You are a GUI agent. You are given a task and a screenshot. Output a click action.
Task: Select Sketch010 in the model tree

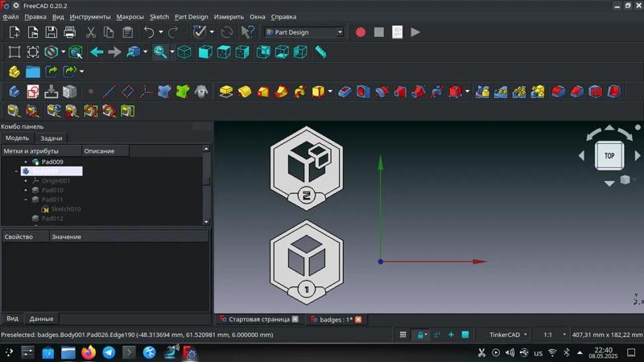click(65, 209)
